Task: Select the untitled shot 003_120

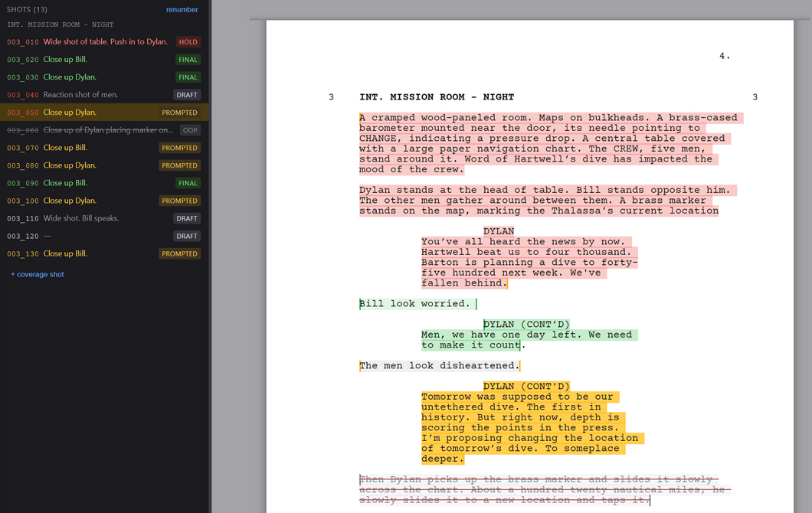Action: click(103, 236)
